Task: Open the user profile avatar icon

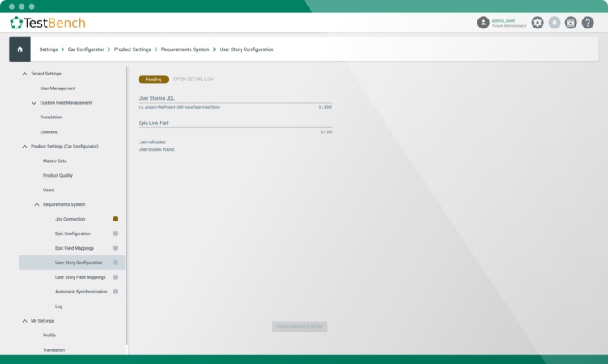Action: (x=483, y=23)
